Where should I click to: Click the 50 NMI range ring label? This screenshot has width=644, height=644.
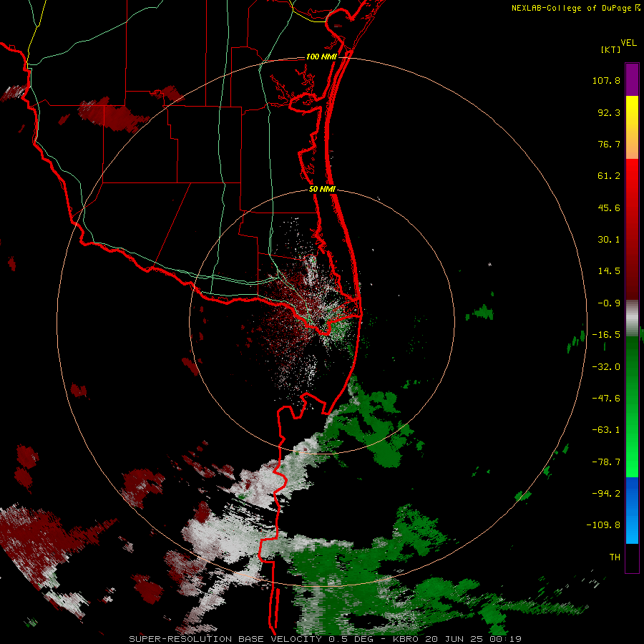coord(322,190)
